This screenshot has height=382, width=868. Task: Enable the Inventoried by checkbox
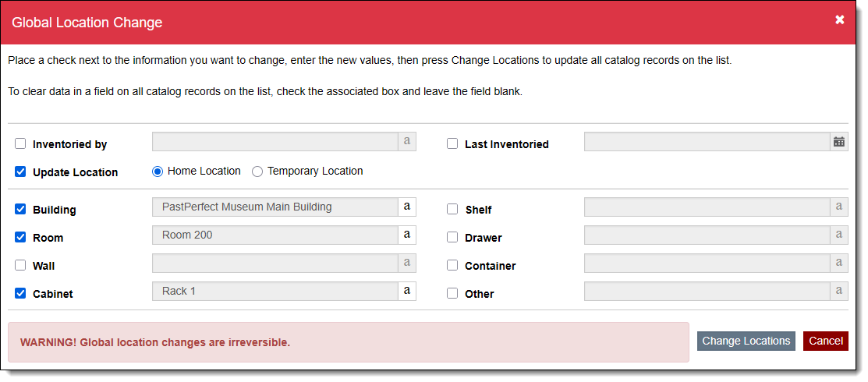(20, 143)
